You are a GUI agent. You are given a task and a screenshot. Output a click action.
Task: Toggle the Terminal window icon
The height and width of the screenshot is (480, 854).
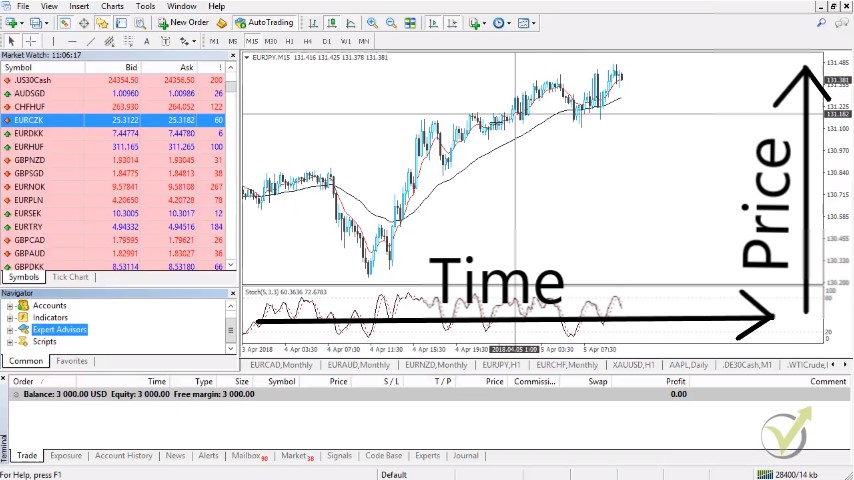121,23
